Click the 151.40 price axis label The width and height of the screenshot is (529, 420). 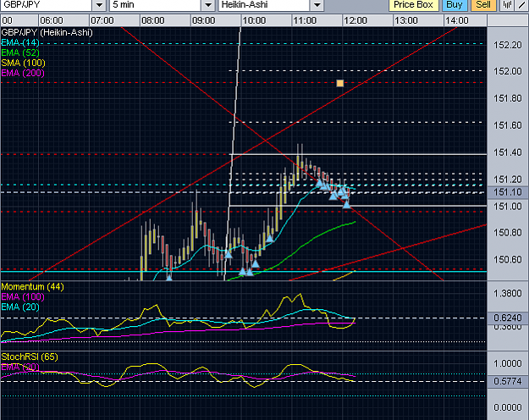click(508, 152)
